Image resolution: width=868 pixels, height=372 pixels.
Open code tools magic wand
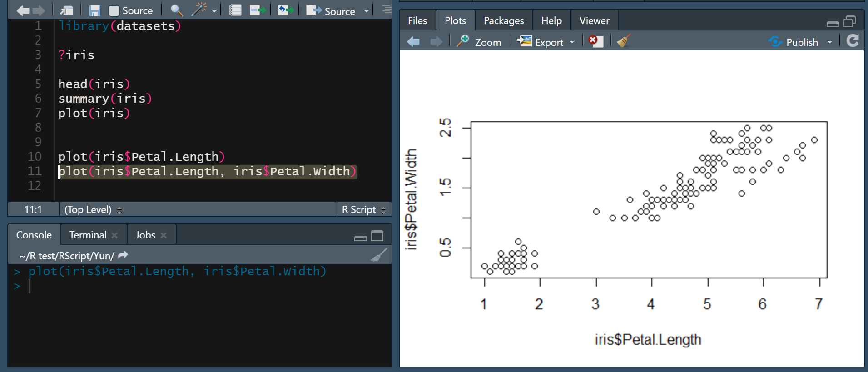[x=199, y=10]
